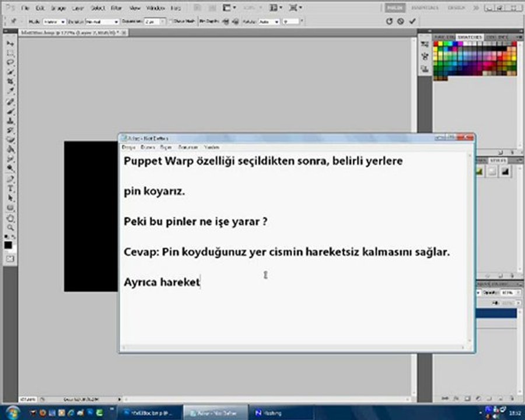Pick the yellow swatch in top row
The width and height of the screenshot is (525, 420).
click(440, 44)
